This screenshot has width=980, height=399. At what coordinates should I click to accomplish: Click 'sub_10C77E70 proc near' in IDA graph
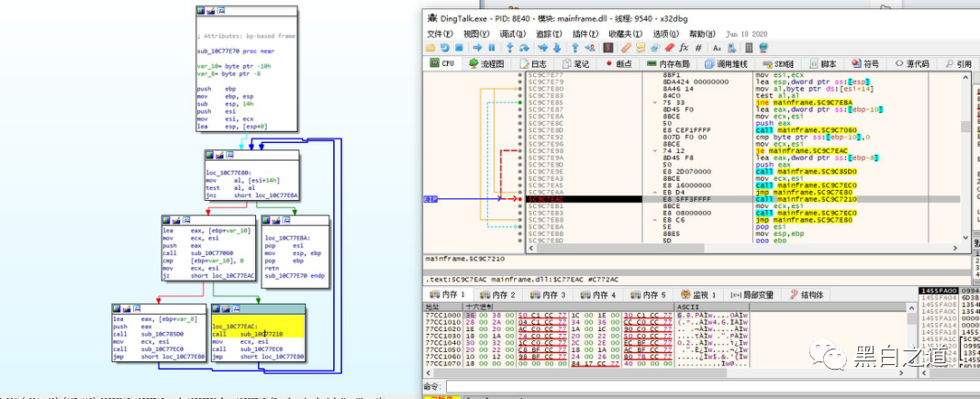[228, 51]
